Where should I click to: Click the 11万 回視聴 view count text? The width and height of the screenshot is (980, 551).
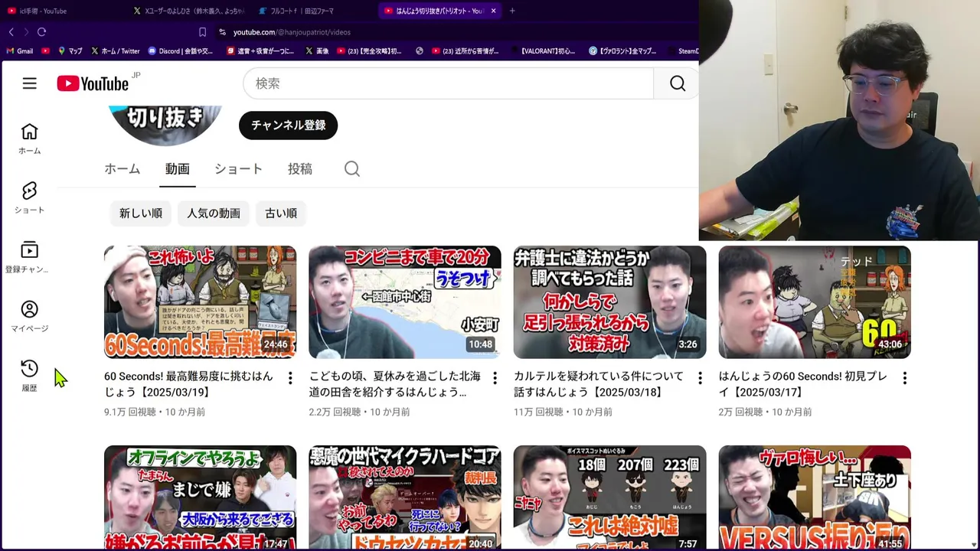pos(539,412)
